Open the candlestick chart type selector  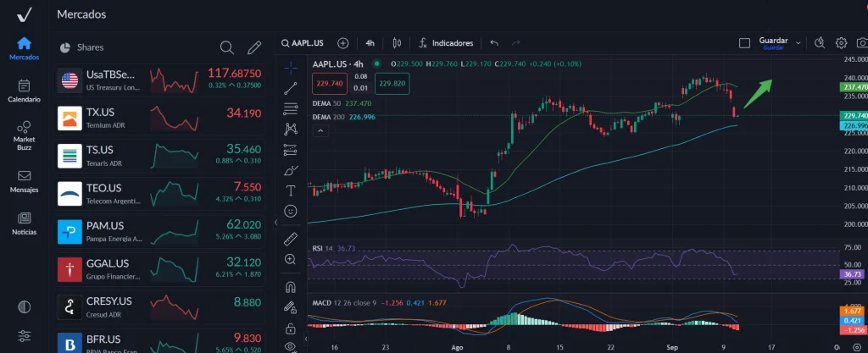click(x=397, y=43)
